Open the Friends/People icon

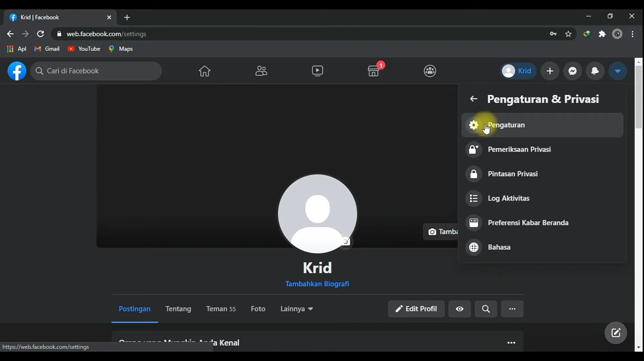(x=261, y=71)
